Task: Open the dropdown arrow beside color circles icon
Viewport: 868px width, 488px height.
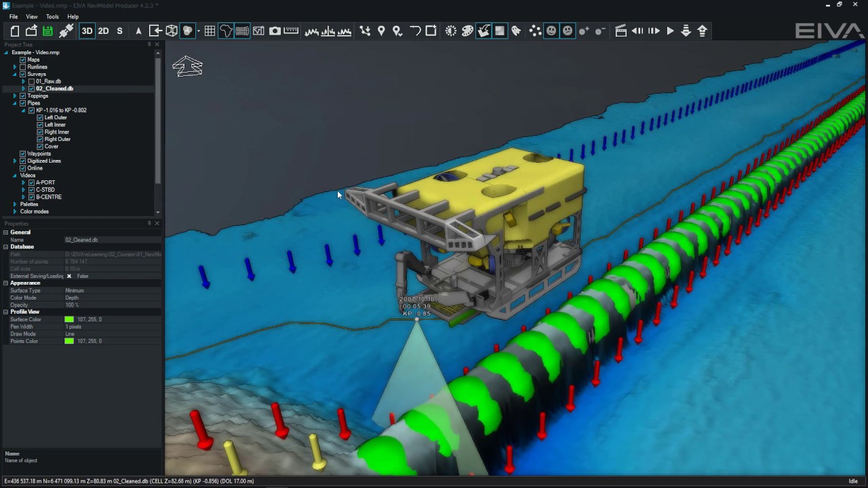Action: (198, 30)
